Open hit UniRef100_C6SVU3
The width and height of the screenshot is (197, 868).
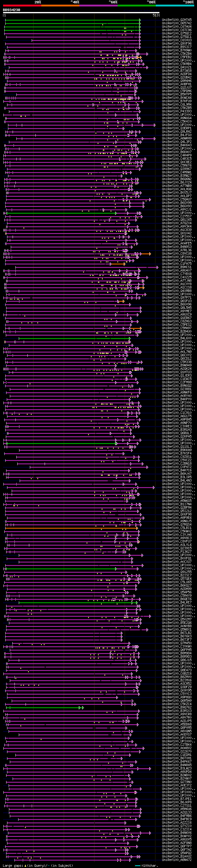click(177, 40)
